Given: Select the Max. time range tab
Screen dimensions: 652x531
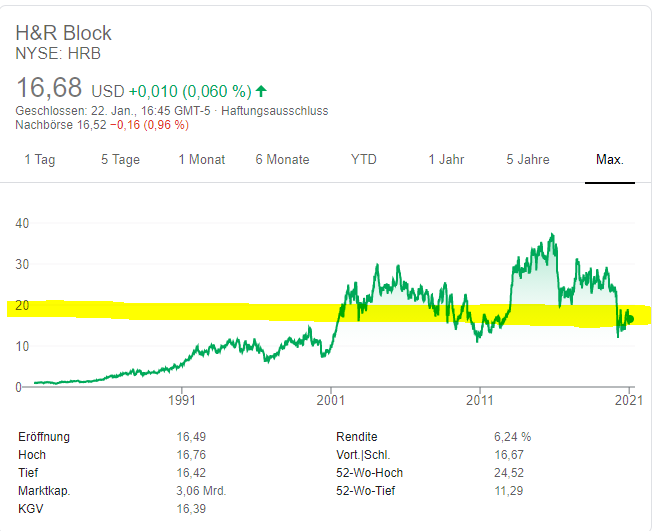Looking at the screenshot, I should click(609, 160).
